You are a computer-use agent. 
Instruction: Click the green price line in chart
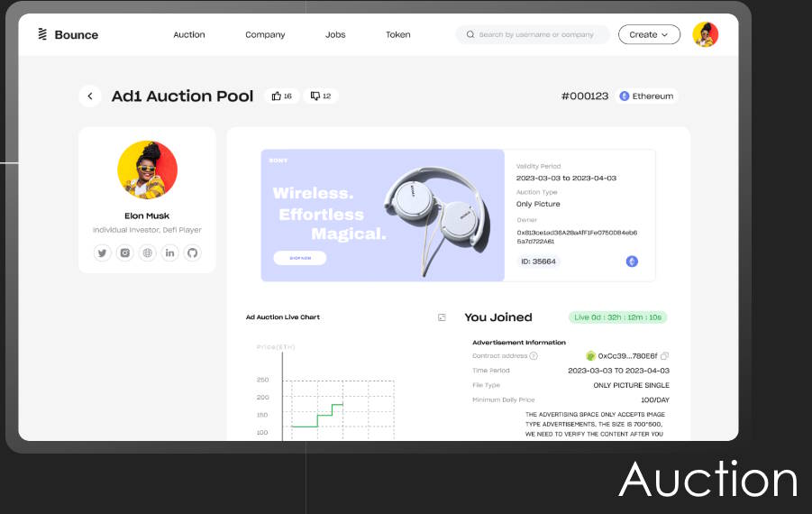click(x=317, y=416)
